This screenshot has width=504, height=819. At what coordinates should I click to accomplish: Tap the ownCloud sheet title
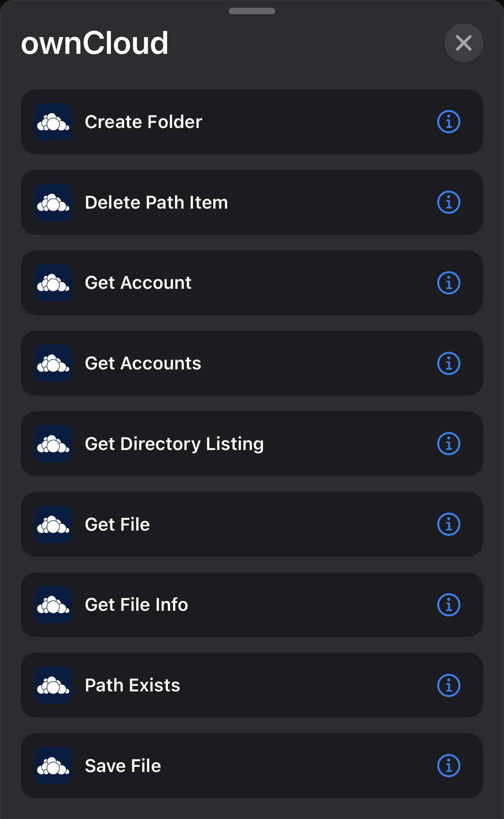(x=95, y=43)
